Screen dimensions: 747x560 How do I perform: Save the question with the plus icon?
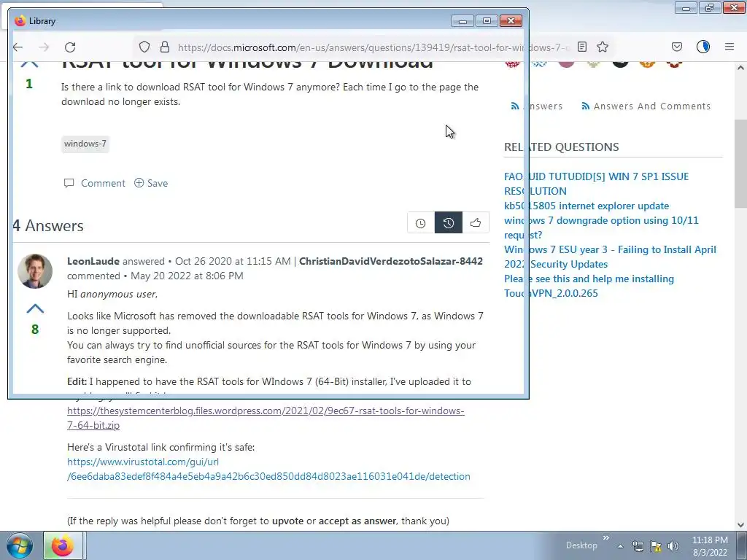(151, 183)
